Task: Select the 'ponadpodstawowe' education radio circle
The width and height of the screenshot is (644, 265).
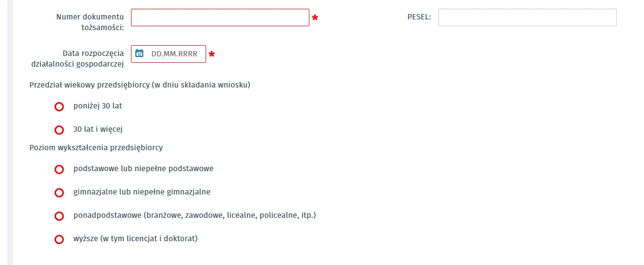Action: [x=59, y=216]
